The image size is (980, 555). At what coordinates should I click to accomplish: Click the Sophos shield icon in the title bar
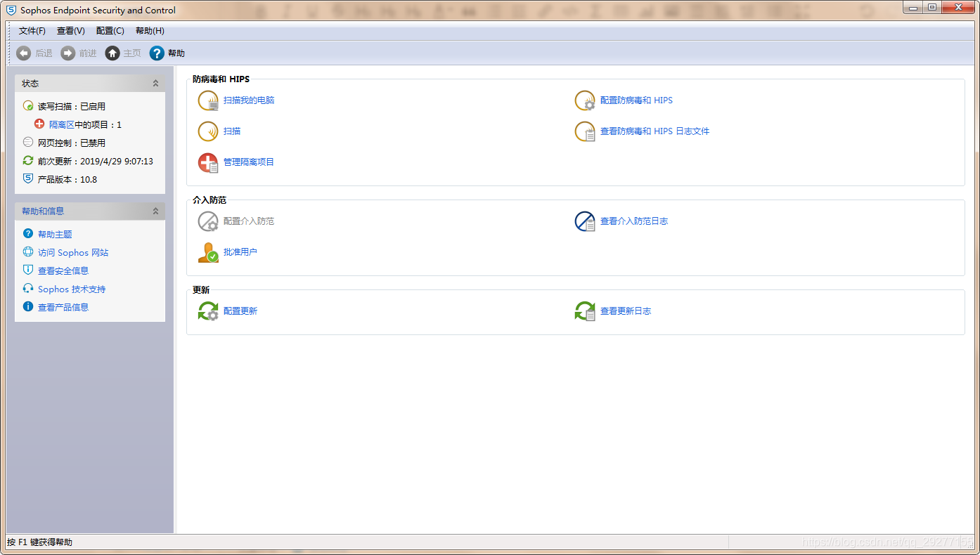click(x=11, y=11)
